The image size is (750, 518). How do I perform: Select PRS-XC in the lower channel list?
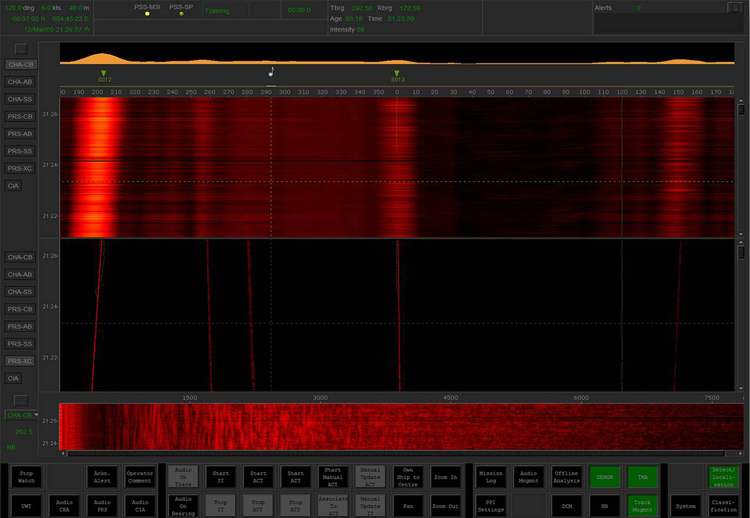[x=20, y=361]
